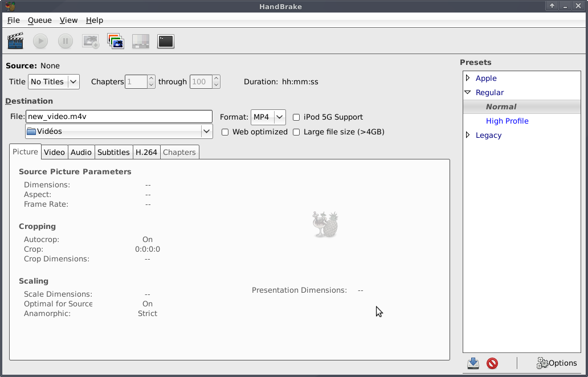Decrease the start chapter with down arrow
This screenshot has height=377, width=588.
(151, 85)
